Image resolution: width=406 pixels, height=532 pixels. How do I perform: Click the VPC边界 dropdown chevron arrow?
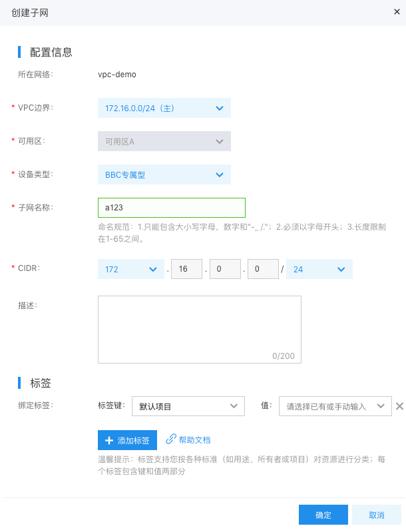tap(220, 109)
